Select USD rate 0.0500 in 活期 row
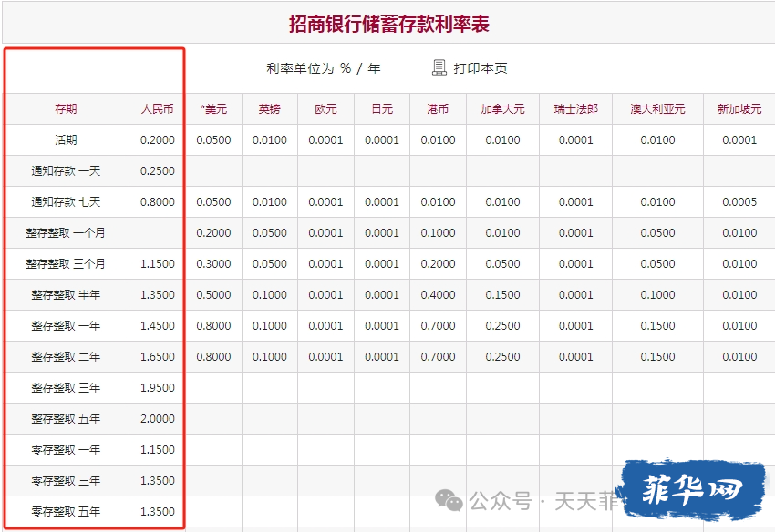This screenshot has height=532, width=775. point(213,140)
